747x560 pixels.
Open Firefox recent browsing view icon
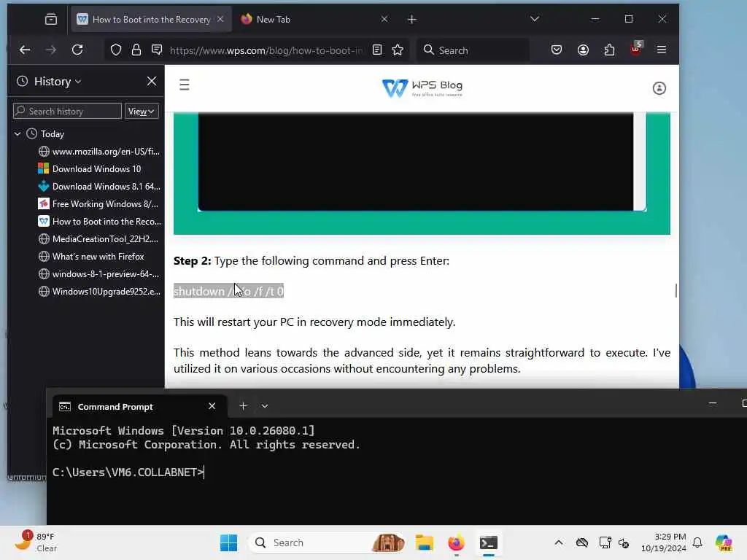(51, 20)
